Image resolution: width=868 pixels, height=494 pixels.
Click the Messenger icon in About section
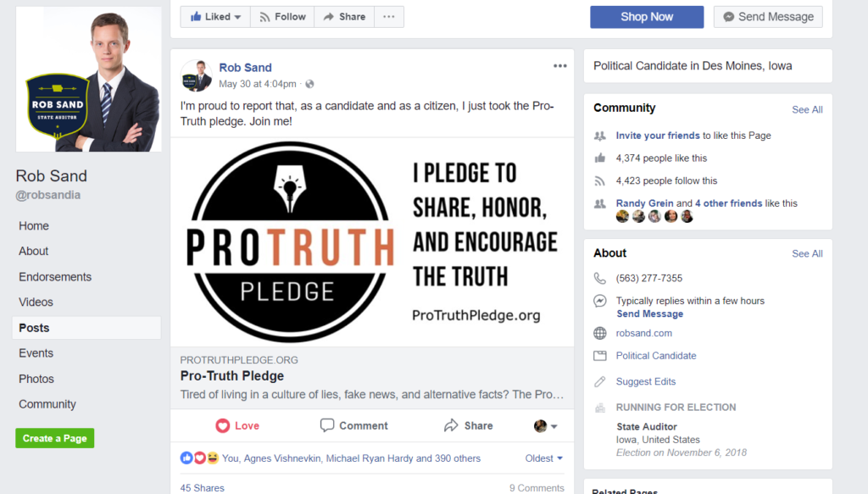click(600, 301)
